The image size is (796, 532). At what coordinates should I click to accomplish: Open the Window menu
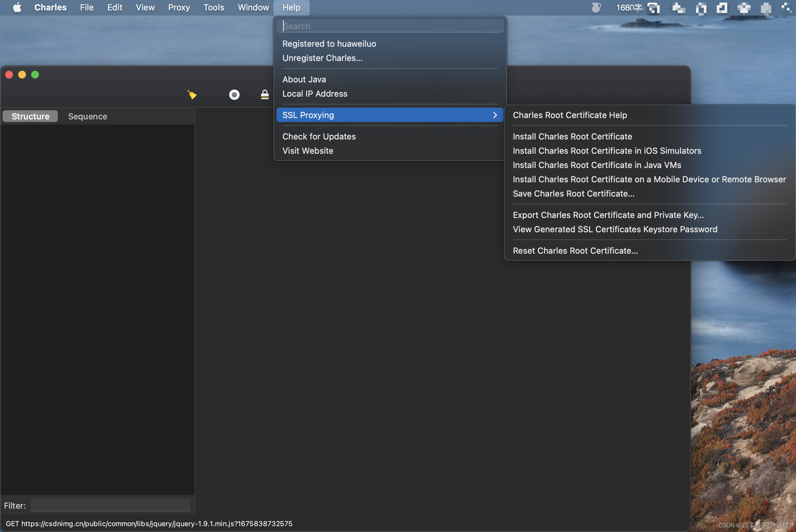[253, 7]
